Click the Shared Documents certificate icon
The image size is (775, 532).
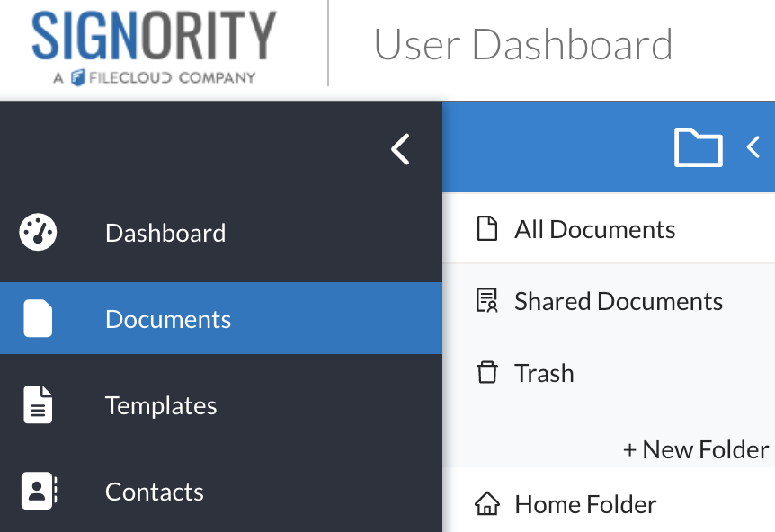(486, 301)
